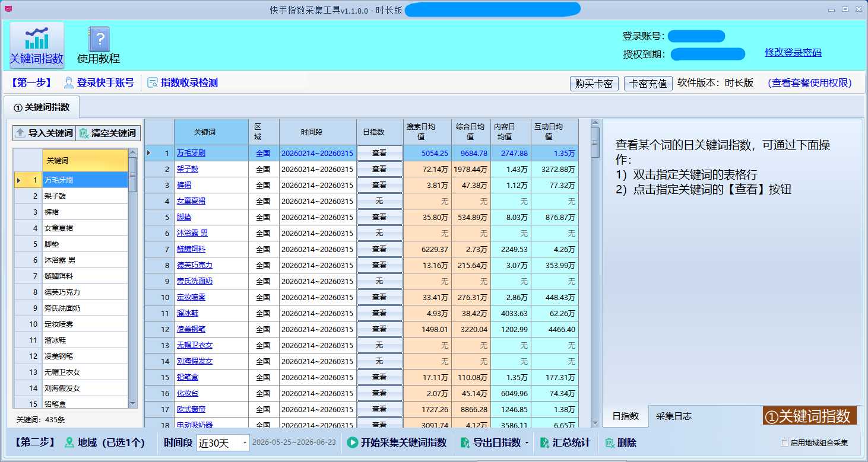The image size is (868, 462).
Task: Click 导出日指数 Excel export button
Action: click(490, 442)
